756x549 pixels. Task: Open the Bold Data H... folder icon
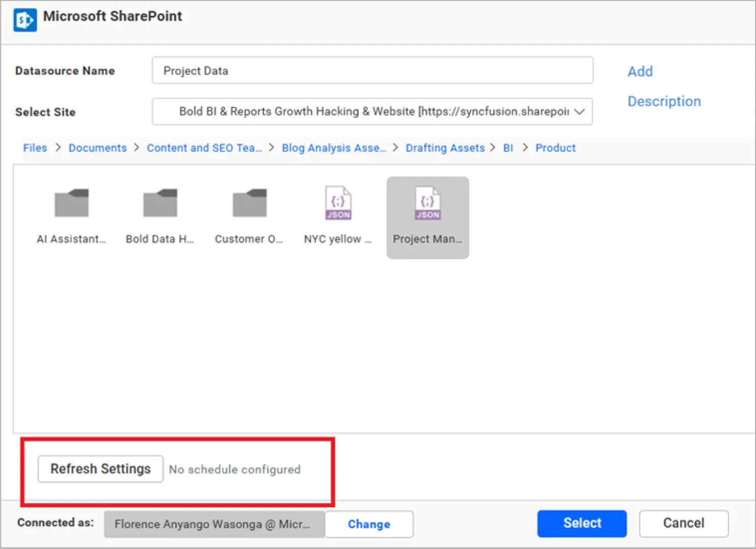[160, 203]
